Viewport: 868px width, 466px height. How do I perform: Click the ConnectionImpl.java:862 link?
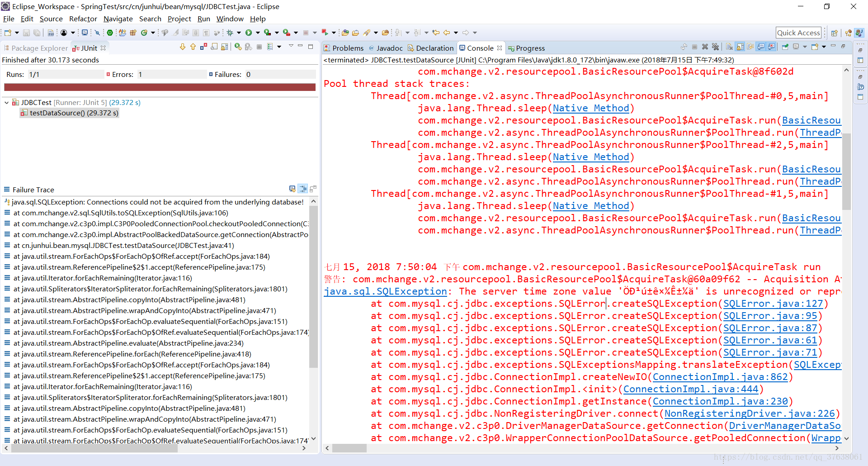click(720, 377)
